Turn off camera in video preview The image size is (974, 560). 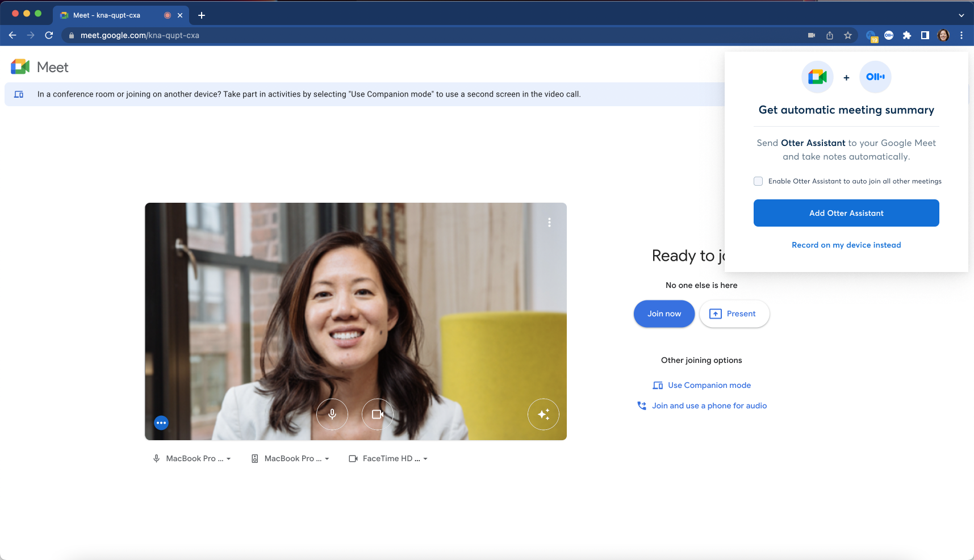(378, 414)
